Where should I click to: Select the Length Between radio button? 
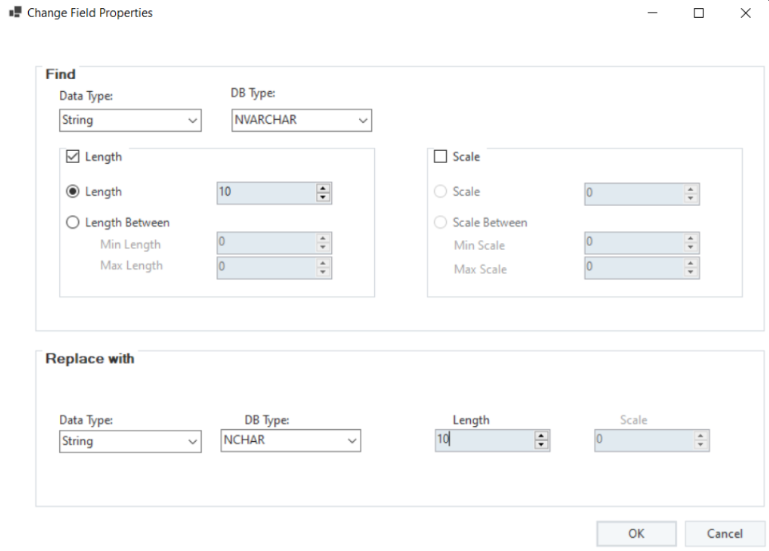(x=73, y=223)
